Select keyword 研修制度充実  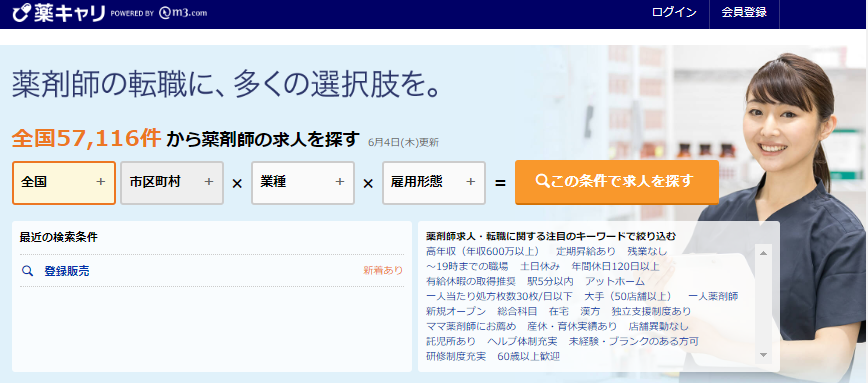point(456,356)
